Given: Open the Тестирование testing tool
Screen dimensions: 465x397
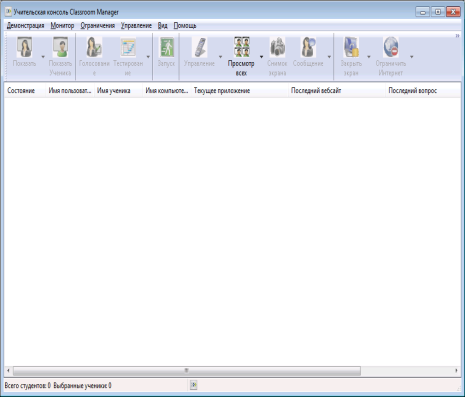Looking at the screenshot, I should [128, 48].
